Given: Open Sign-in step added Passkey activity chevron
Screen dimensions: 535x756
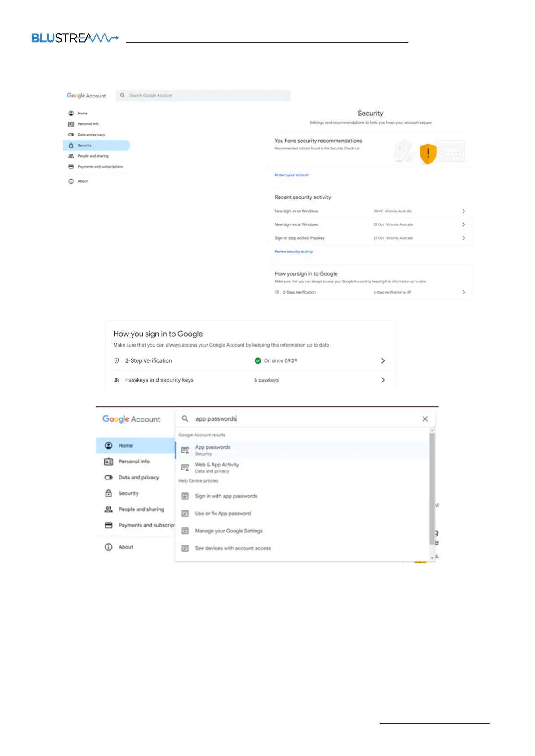Looking at the screenshot, I should click(x=464, y=238).
